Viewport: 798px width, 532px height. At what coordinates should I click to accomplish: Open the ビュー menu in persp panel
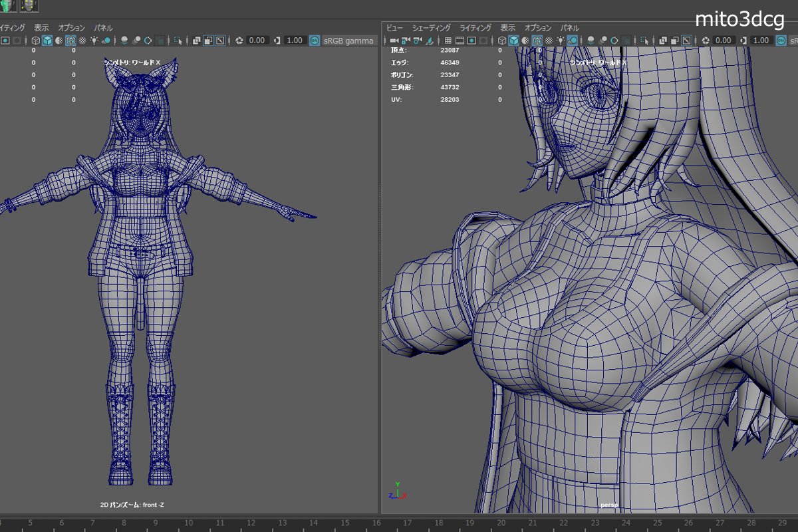click(x=395, y=28)
